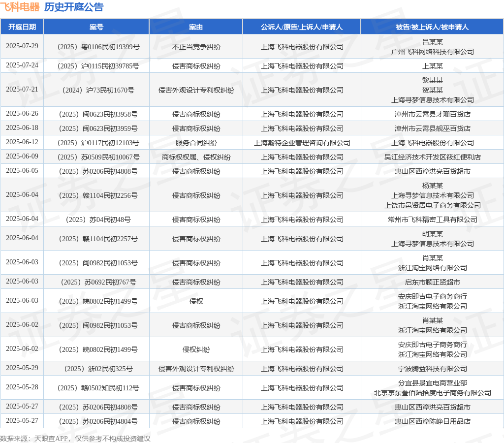Click the 不正当竞争纠纷 cause cell

pos(196,47)
